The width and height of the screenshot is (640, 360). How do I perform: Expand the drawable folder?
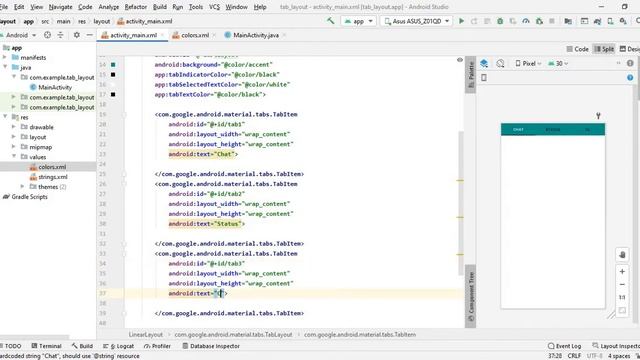pos(14,127)
